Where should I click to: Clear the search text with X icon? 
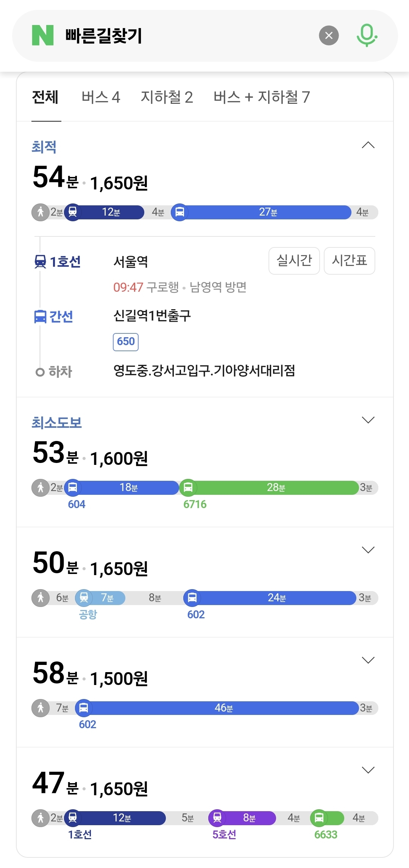329,35
